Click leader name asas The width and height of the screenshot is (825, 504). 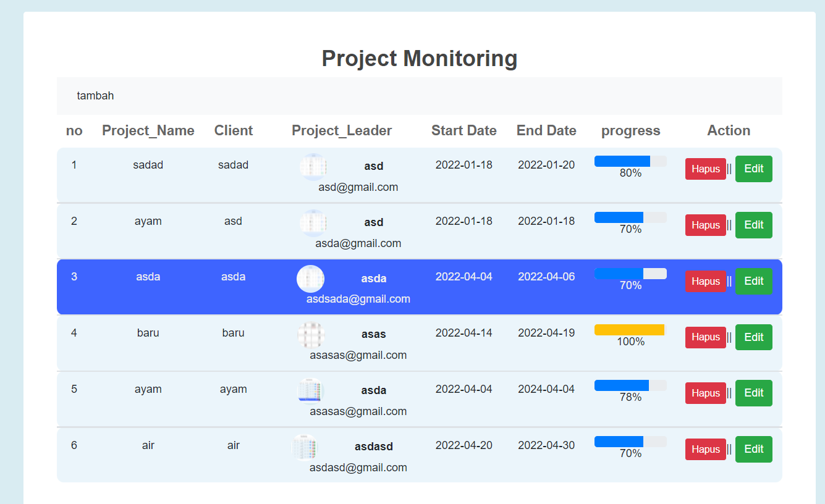(374, 334)
